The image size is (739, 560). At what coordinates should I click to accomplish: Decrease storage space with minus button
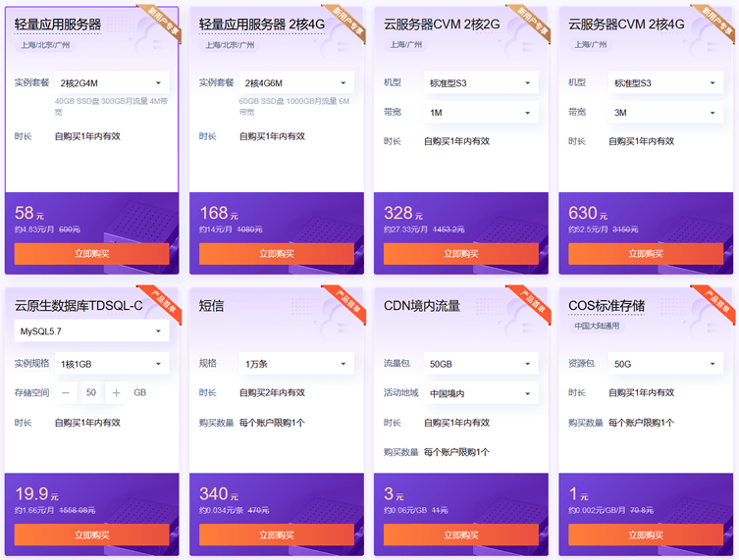[x=66, y=393]
